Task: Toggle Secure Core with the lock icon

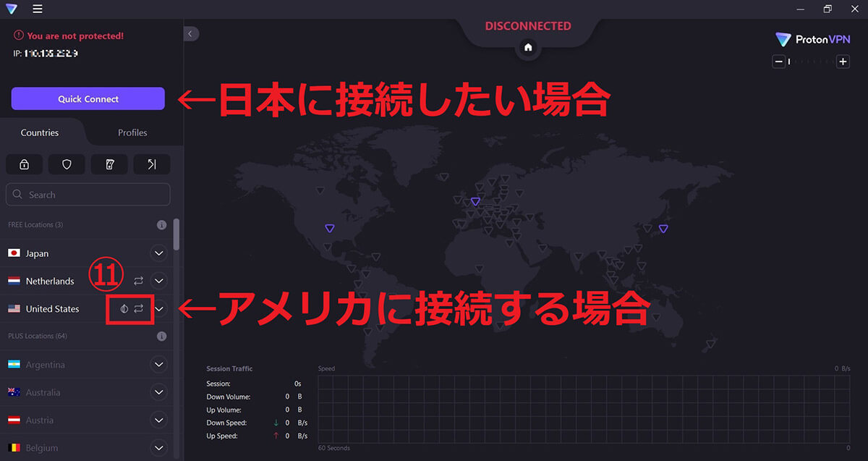Action: coord(24,164)
